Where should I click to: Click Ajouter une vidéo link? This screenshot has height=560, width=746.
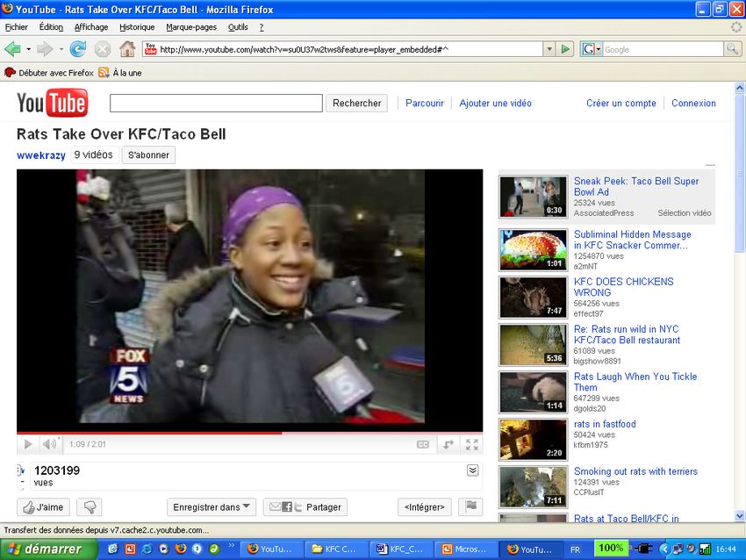495,104
